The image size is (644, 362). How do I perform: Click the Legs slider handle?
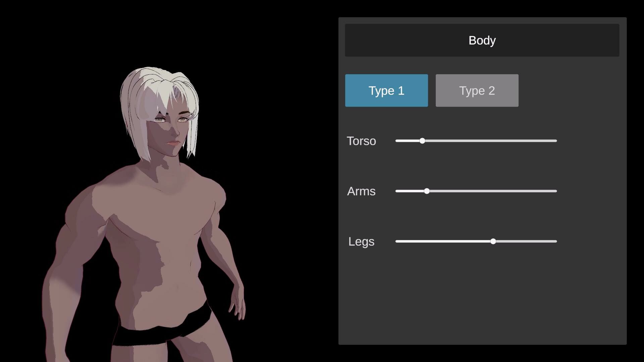point(493,241)
